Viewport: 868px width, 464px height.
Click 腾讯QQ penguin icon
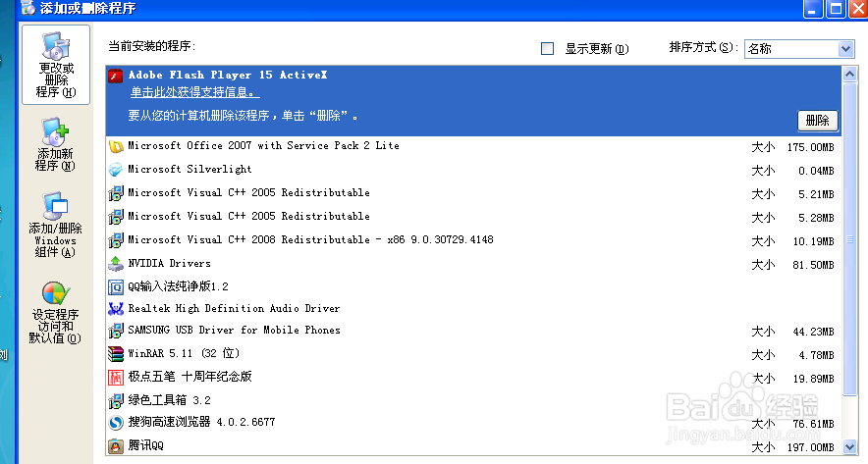click(x=116, y=445)
